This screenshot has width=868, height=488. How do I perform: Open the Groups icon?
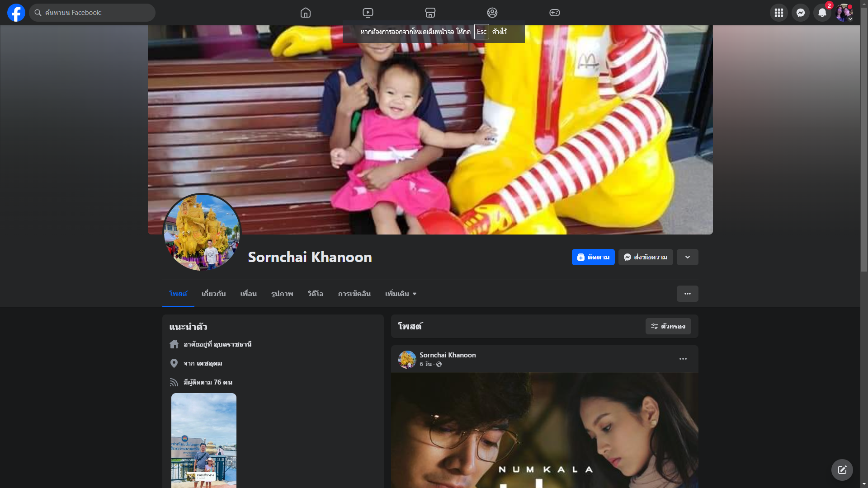coord(492,13)
